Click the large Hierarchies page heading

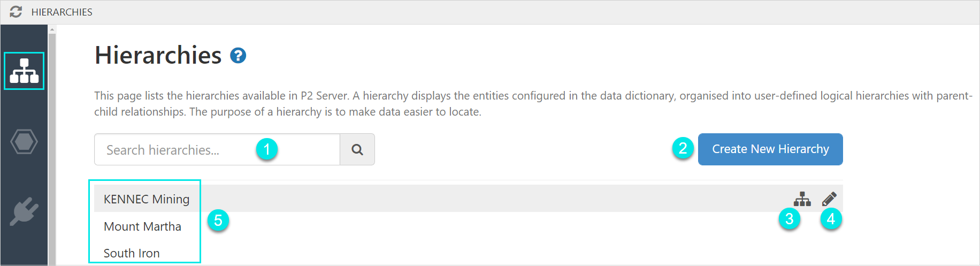coord(158,55)
